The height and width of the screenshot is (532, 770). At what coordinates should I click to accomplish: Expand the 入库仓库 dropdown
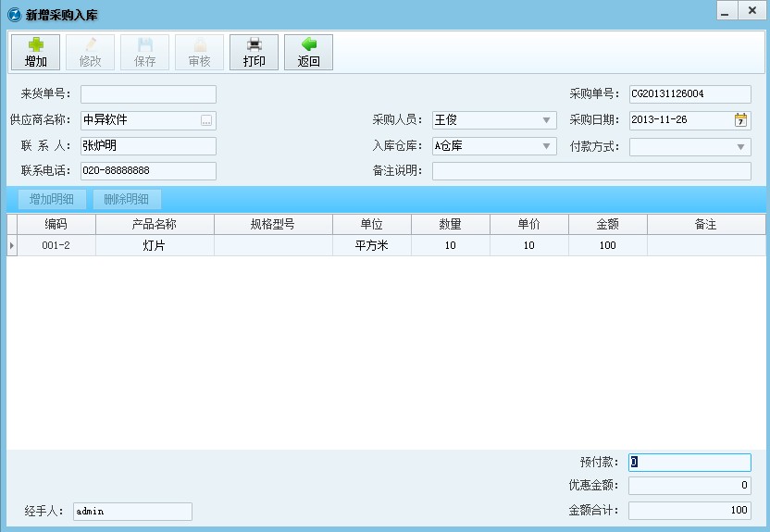coord(546,146)
